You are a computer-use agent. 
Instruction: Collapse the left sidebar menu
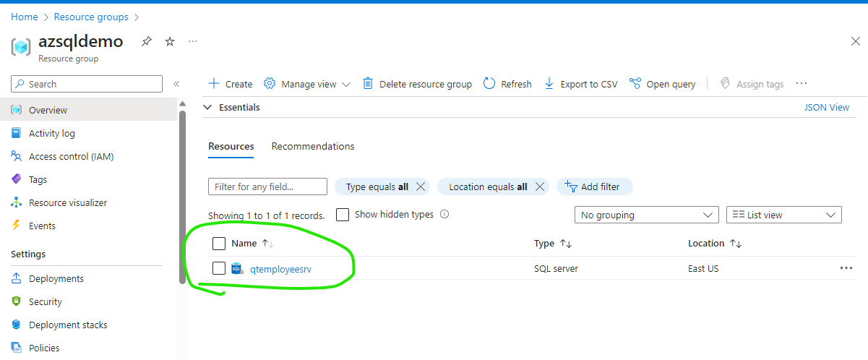point(176,84)
